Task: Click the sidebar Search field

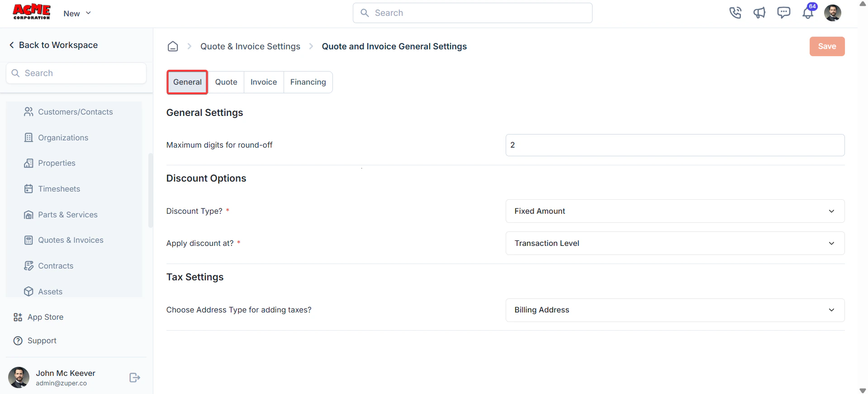Action: pyautogui.click(x=76, y=73)
